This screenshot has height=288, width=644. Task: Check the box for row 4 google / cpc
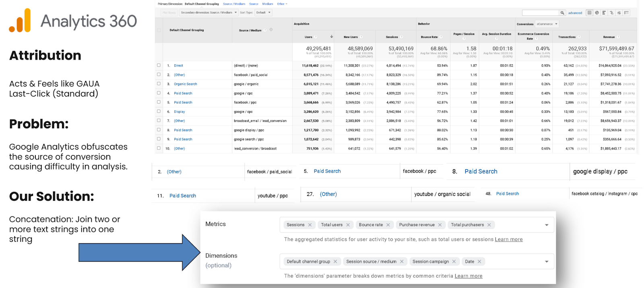(159, 93)
